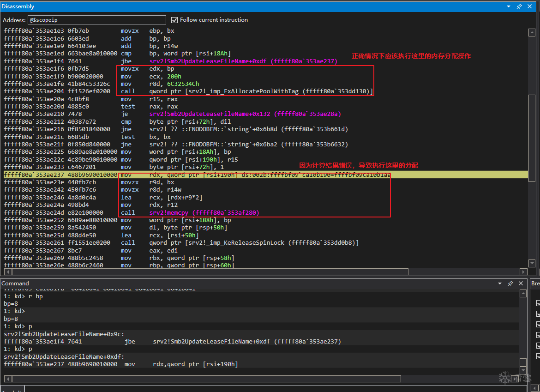Click the 'lea rcx, [rdx+r9*2]' instruction line
This screenshot has height=392, width=540.
tap(103, 197)
